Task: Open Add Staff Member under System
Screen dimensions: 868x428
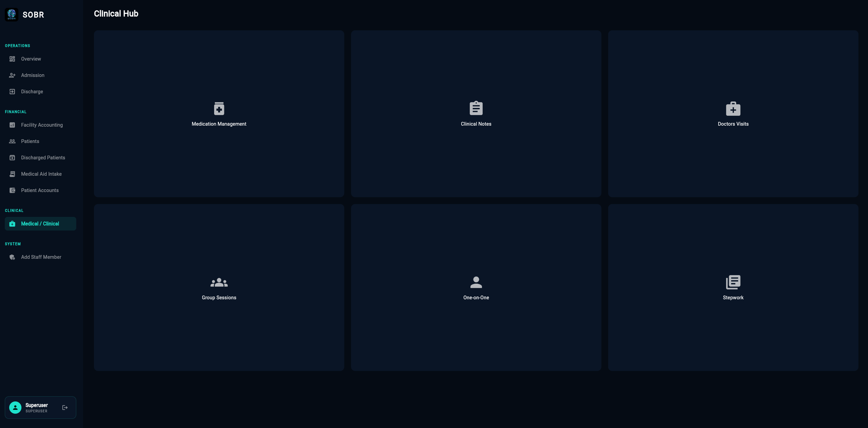Action: pyautogui.click(x=41, y=257)
